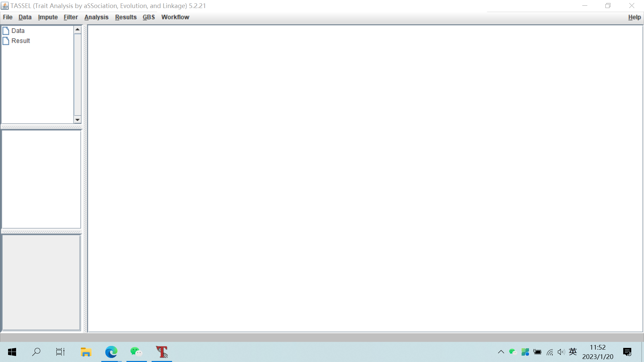Activate TASSEL from the taskbar
The image size is (644, 362).
tap(162, 352)
